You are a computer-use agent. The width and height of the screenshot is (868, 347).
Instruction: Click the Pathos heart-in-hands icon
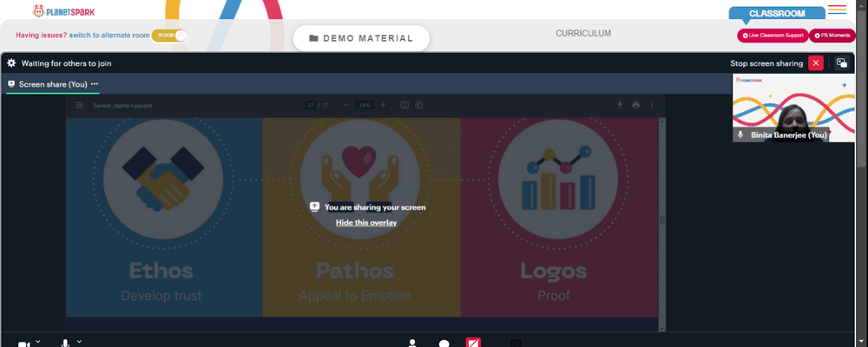tap(360, 179)
